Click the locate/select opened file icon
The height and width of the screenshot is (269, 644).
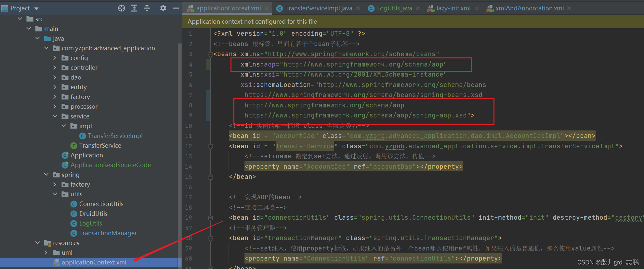(x=122, y=8)
